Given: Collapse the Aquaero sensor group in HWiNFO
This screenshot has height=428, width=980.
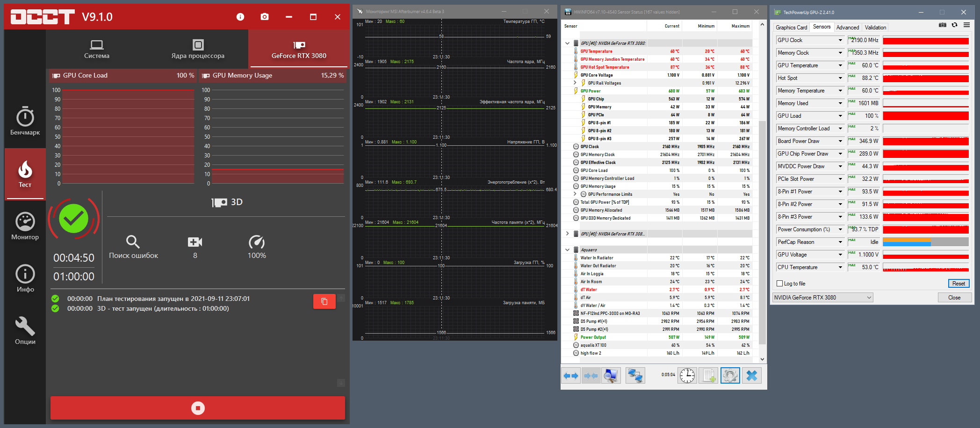Looking at the screenshot, I should pyautogui.click(x=567, y=250).
